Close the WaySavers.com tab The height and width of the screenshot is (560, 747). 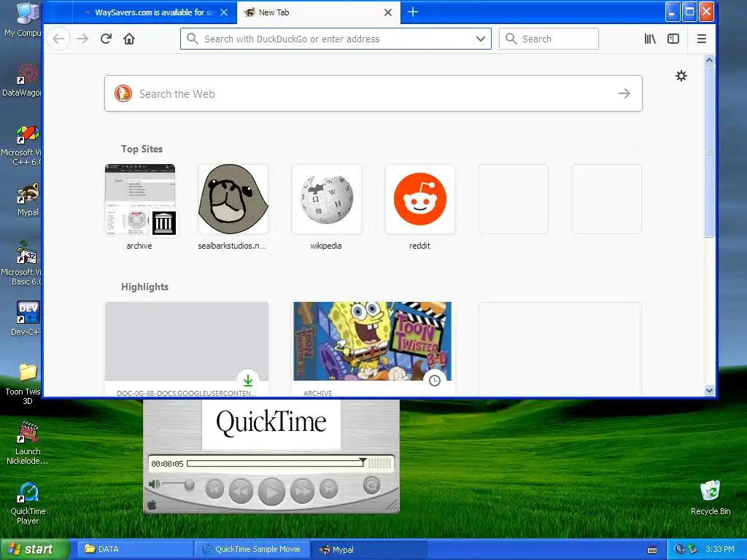[x=224, y=12]
